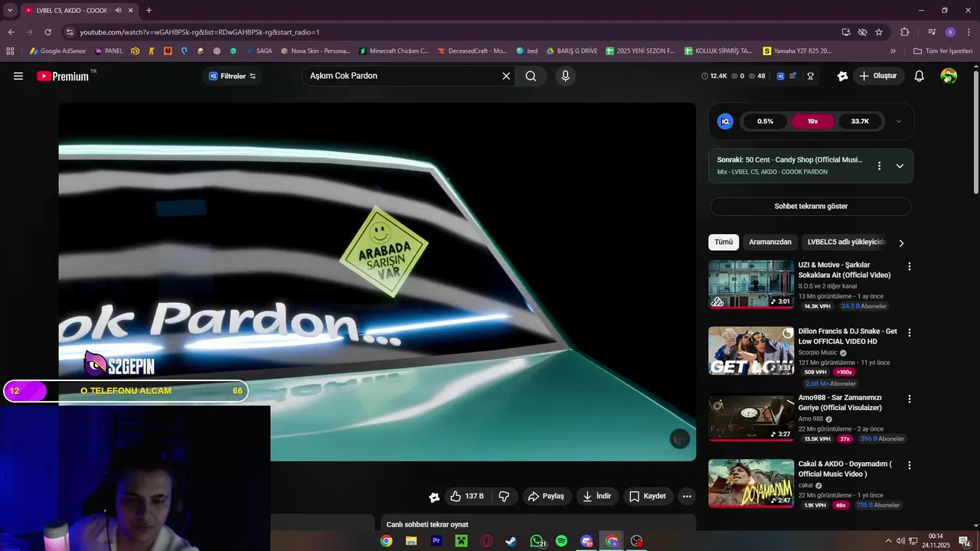The width and height of the screenshot is (980, 551).
Task: Open the trophy icon in header
Action: [810, 76]
